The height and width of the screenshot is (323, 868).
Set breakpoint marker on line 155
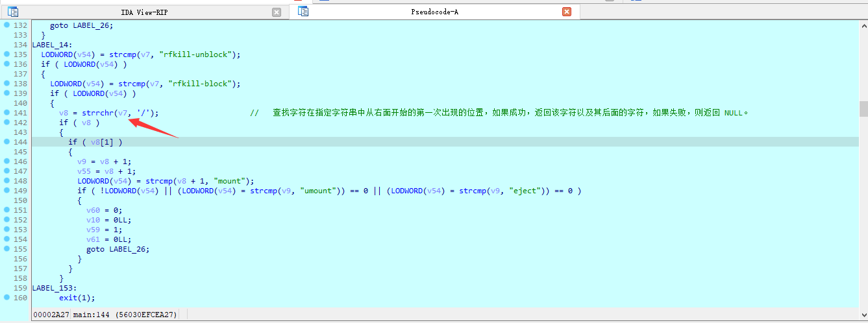click(x=6, y=249)
